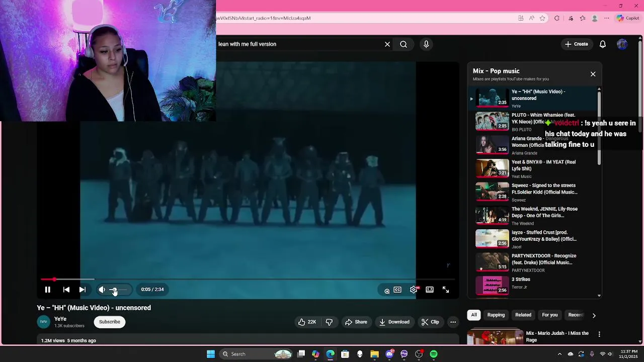Open YouTube notifications bell

click(x=603, y=44)
